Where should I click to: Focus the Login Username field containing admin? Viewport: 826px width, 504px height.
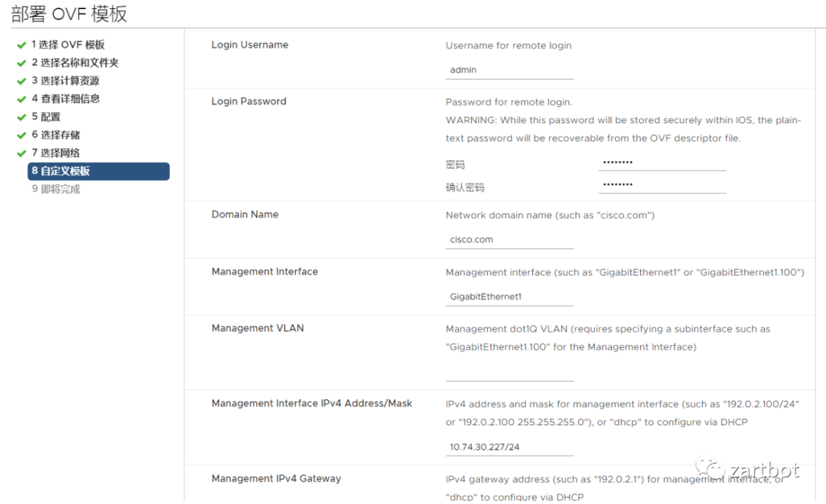pos(509,70)
